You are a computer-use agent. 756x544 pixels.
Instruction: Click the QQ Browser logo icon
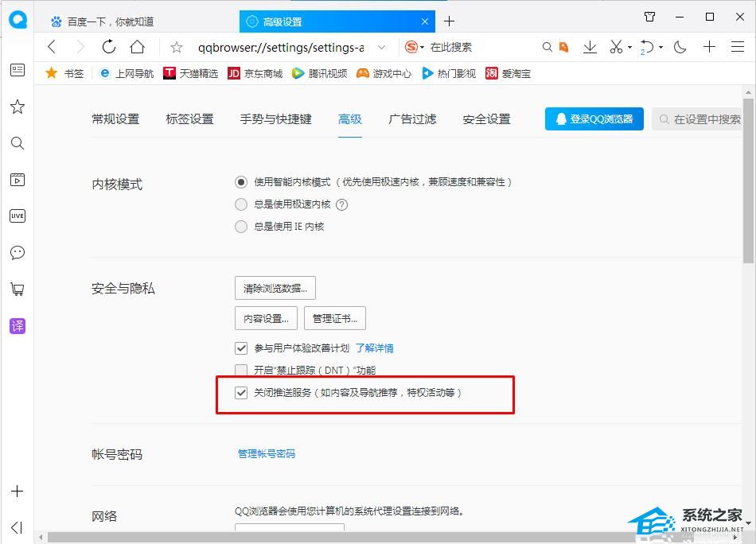[x=18, y=19]
